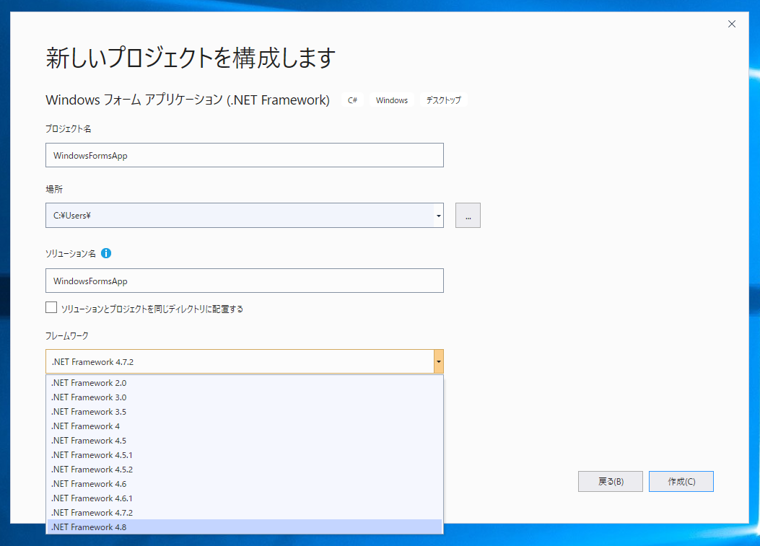760x546 pixels.
Task: Click the デスクトップ project type tag
Action: tap(443, 100)
